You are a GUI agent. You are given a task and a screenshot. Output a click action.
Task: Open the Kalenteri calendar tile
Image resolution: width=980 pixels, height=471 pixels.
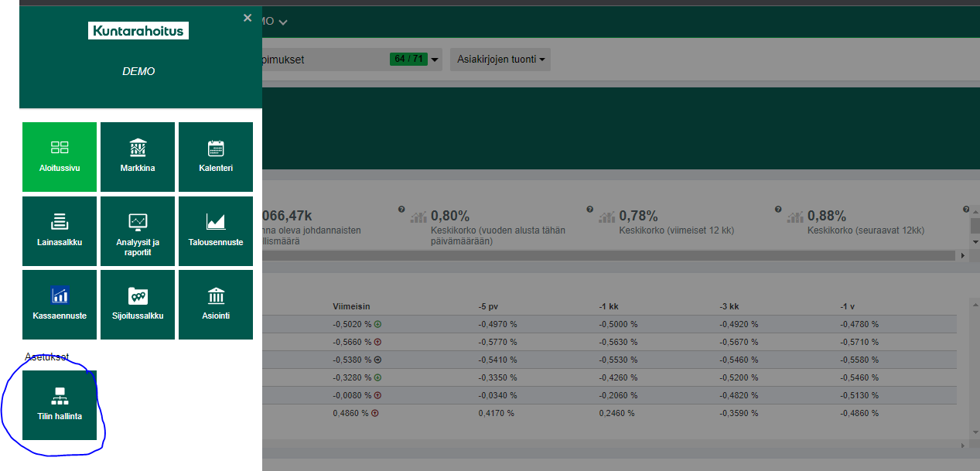[216, 156]
